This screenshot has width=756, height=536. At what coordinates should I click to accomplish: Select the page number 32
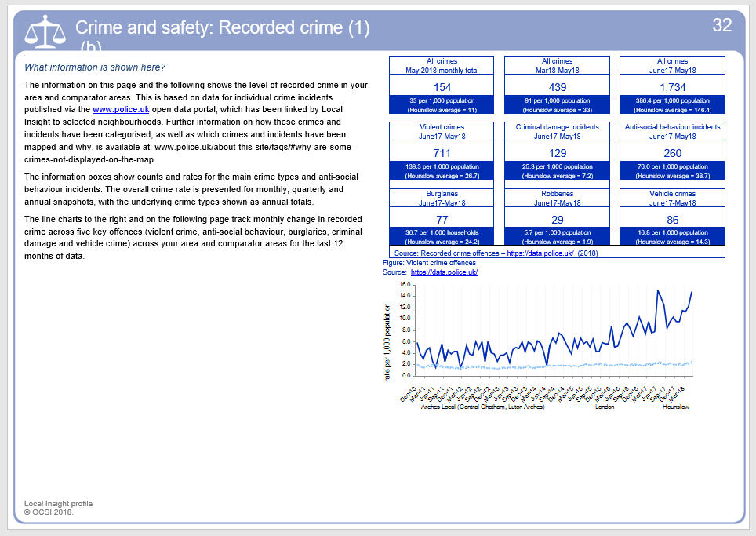click(721, 25)
